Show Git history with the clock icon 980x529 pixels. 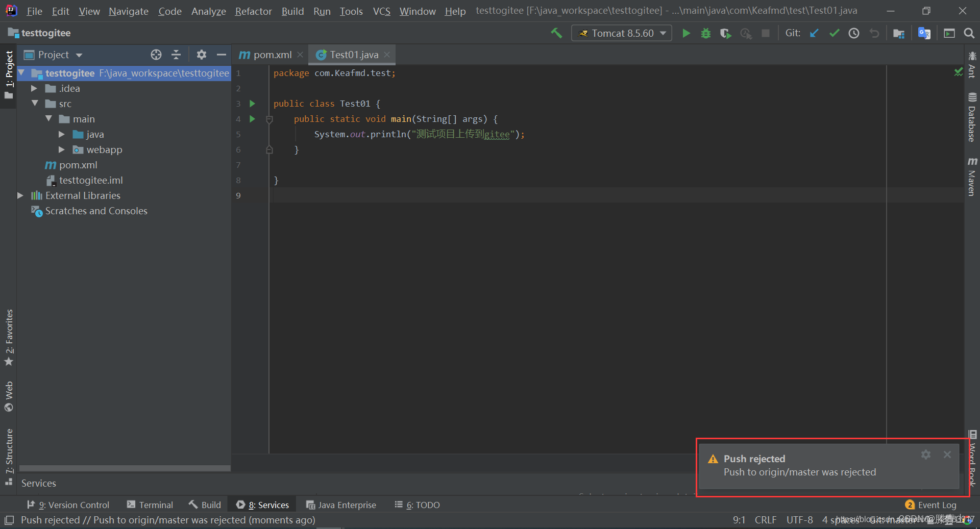pos(854,33)
